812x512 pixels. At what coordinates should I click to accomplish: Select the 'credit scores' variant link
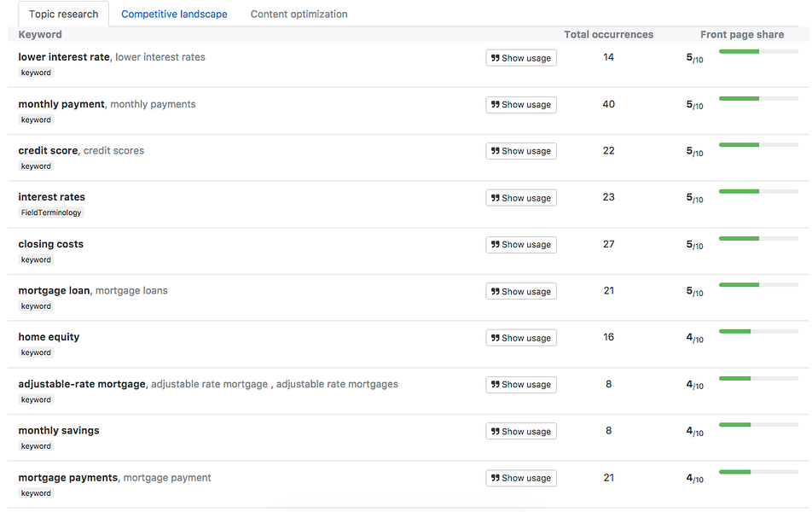point(114,150)
